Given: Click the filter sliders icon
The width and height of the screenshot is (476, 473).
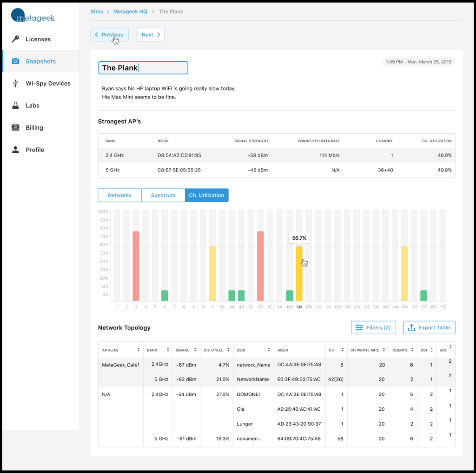Looking at the screenshot, I should pyautogui.click(x=359, y=328).
